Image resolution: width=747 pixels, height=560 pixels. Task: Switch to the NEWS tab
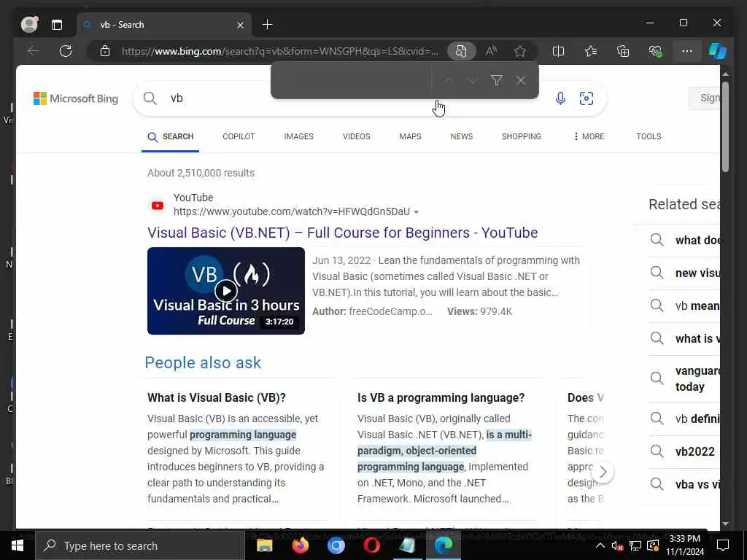point(462,136)
